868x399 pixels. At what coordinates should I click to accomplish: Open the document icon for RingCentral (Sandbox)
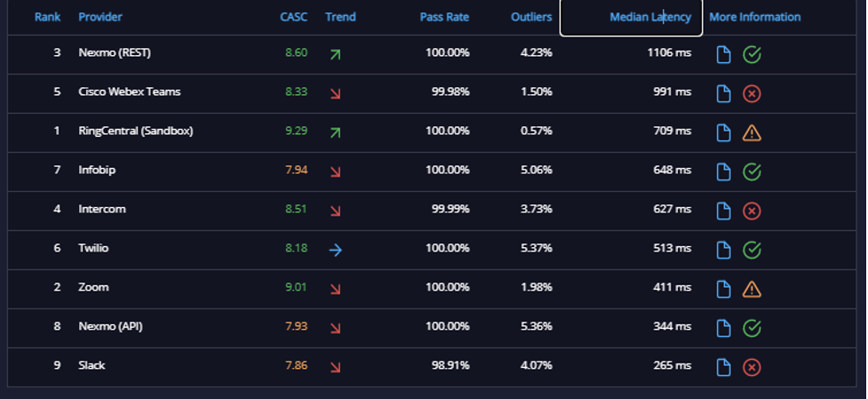[723, 132]
